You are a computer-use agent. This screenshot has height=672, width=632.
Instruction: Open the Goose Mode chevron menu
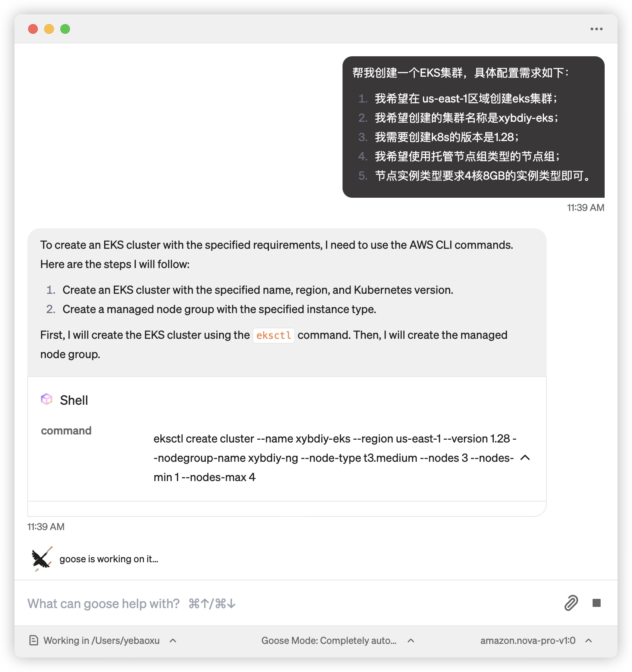(411, 641)
